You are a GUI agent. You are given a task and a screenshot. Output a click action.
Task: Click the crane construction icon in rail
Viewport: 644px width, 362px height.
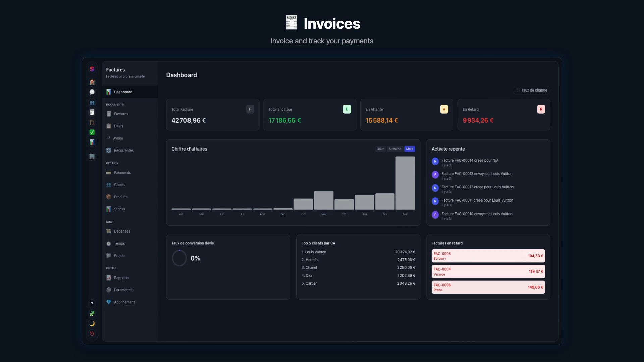[92, 122]
